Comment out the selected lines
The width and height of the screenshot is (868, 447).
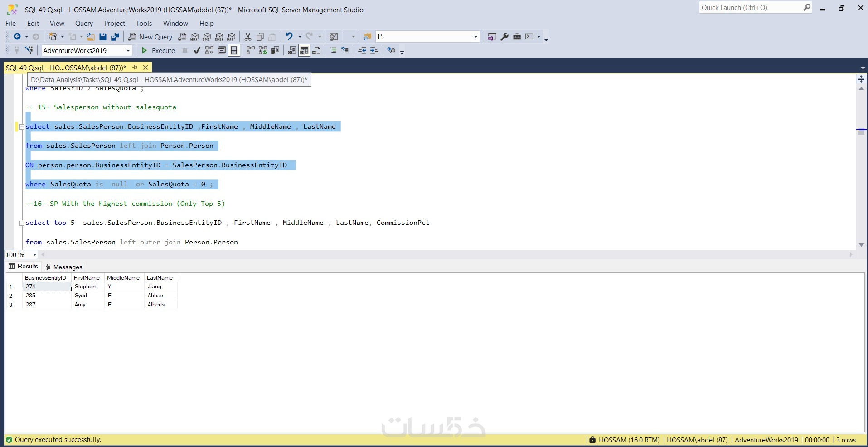point(333,50)
